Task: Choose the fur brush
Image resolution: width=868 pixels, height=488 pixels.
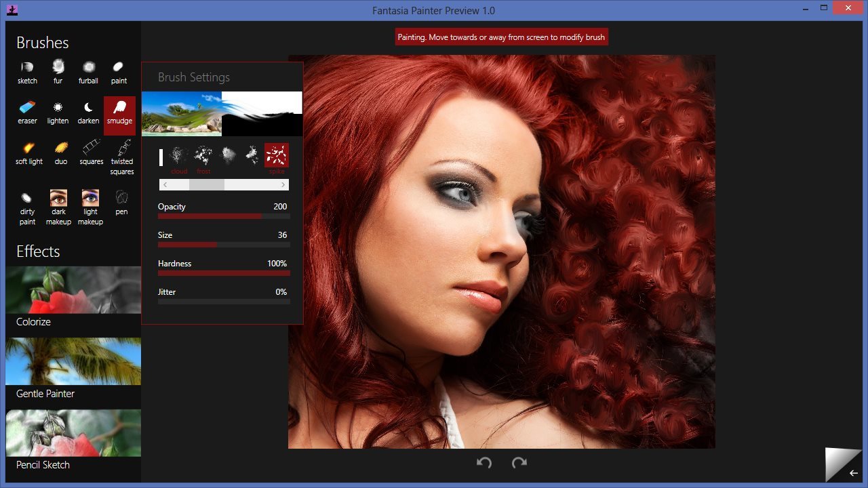Action: point(58,72)
